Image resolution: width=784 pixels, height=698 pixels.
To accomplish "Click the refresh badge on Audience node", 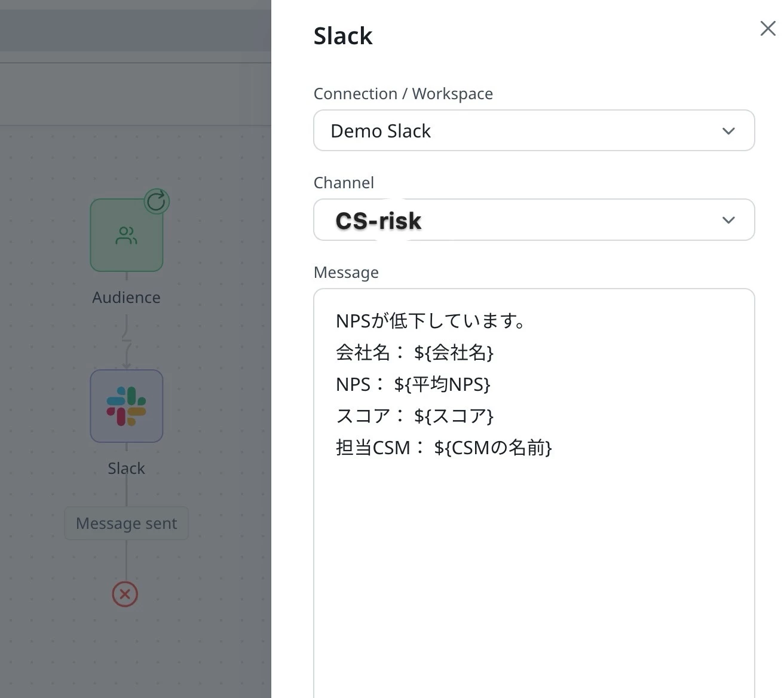I will [x=157, y=201].
